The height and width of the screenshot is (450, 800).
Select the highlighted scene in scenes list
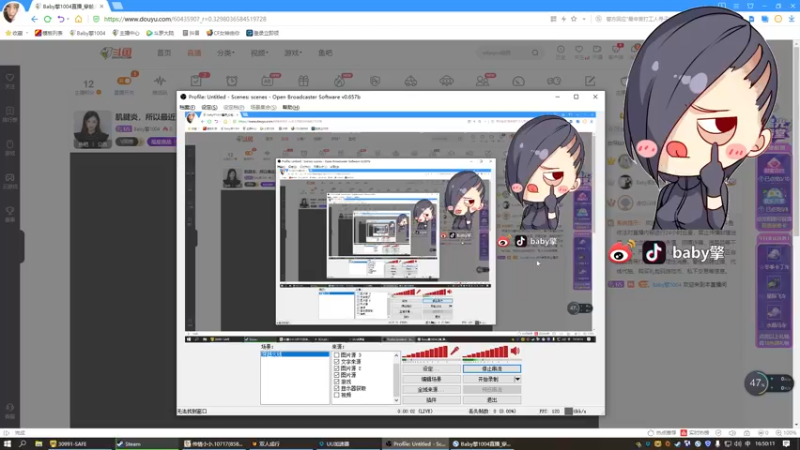tap(295, 354)
